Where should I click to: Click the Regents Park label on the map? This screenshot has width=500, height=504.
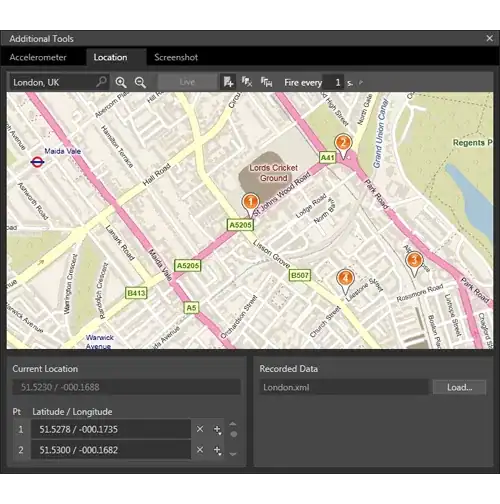coord(473,143)
